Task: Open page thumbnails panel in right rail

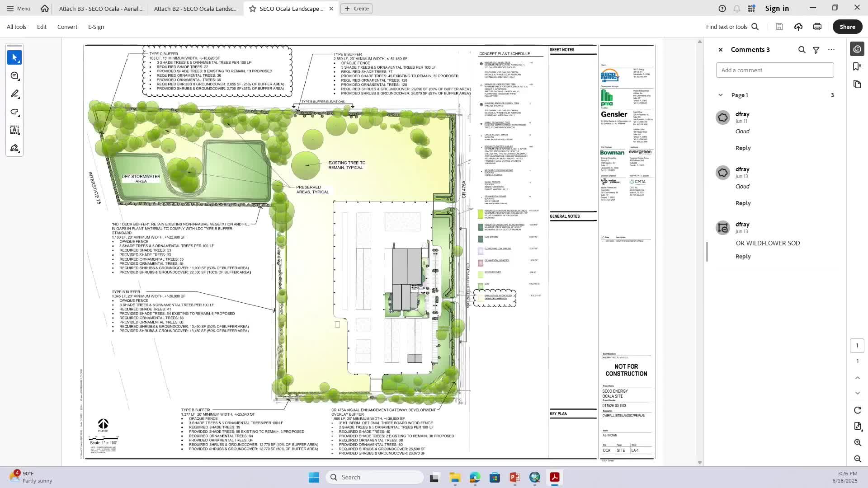Action: tap(857, 84)
